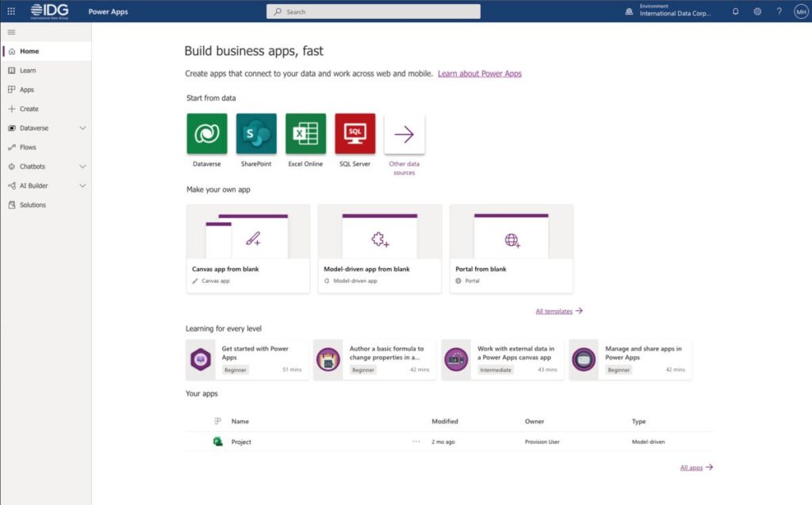Click the Work with external data badge icon
Screen dimensions: 812x505
456,359
